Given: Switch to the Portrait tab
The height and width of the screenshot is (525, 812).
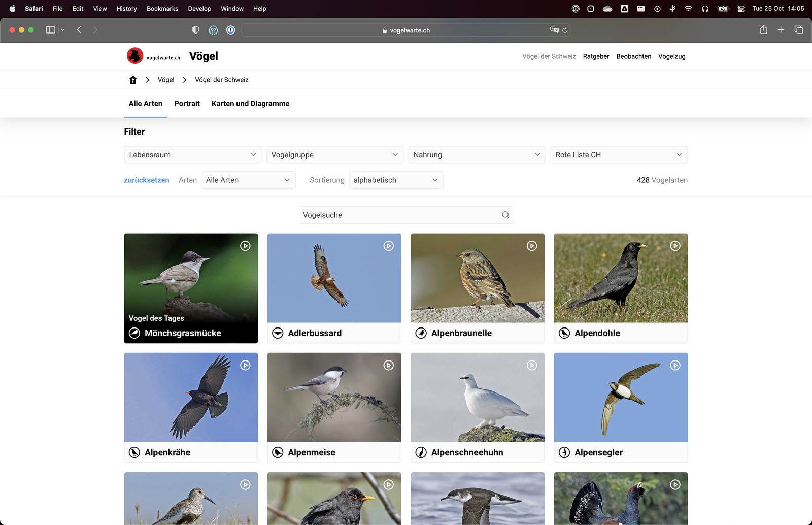Looking at the screenshot, I should (187, 104).
